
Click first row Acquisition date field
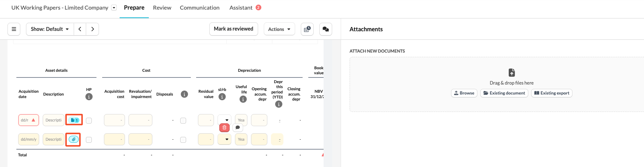pyautogui.click(x=28, y=120)
